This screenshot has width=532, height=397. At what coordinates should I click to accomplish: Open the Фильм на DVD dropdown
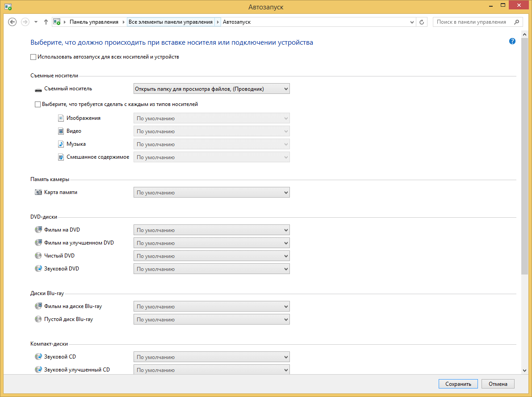211,230
